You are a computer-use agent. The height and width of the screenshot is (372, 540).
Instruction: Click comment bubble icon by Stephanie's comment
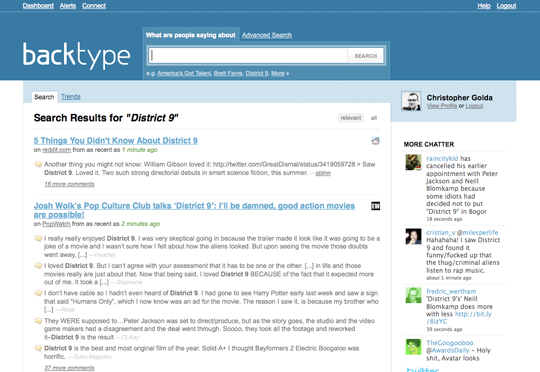click(x=38, y=266)
